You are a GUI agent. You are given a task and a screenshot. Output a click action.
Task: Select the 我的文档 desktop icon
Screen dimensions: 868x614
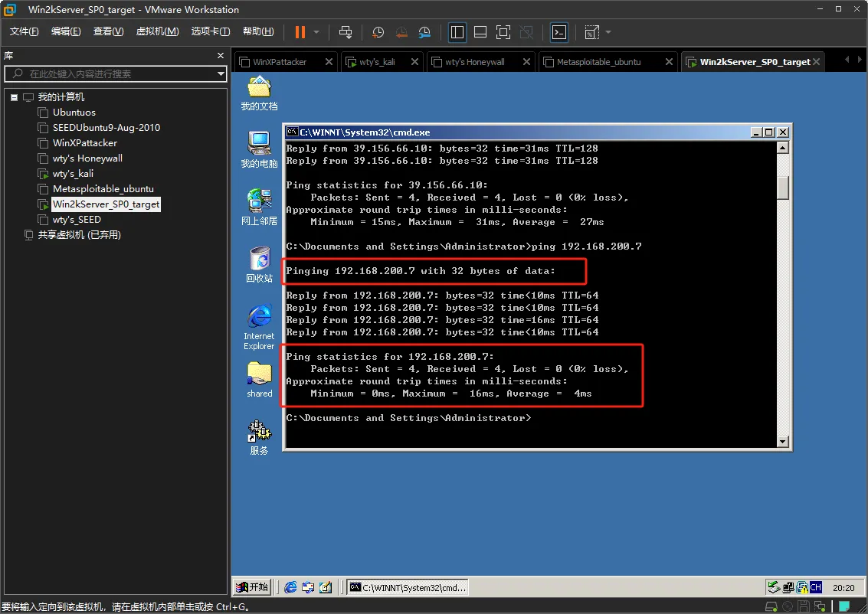(259, 94)
